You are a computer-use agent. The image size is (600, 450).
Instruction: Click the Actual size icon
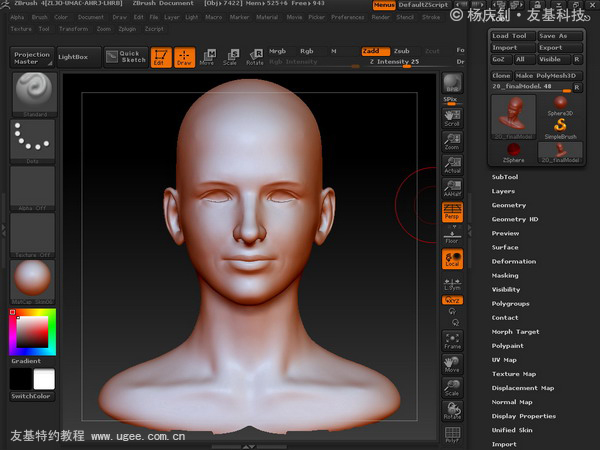tap(452, 165)
